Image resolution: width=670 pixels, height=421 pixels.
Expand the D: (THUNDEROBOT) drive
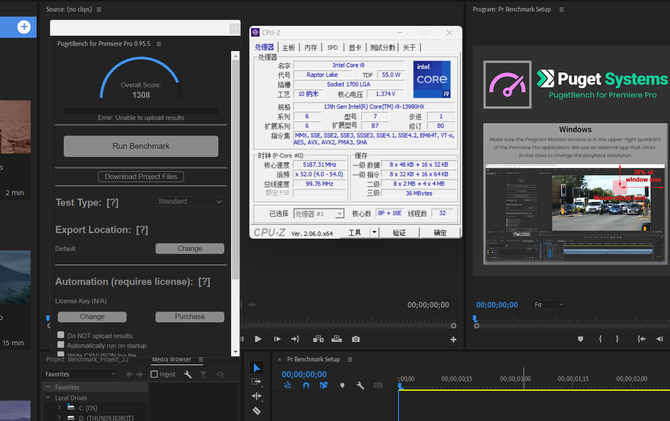click(x=59, y=418)
